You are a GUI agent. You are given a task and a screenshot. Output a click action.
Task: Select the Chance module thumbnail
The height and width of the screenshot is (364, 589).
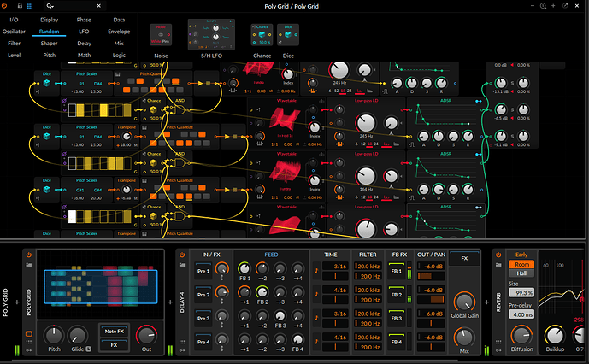(262, 35)
